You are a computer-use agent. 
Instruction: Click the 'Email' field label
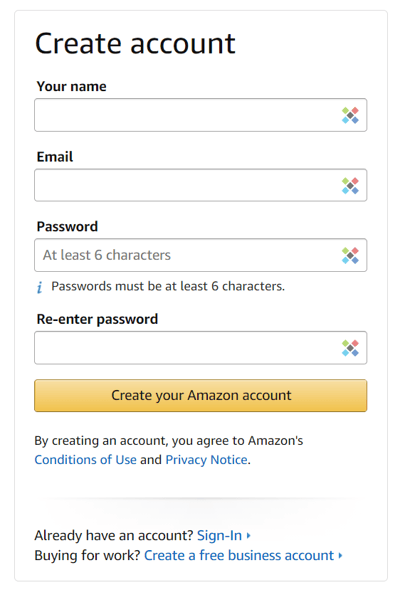click(x=55, y=157)
